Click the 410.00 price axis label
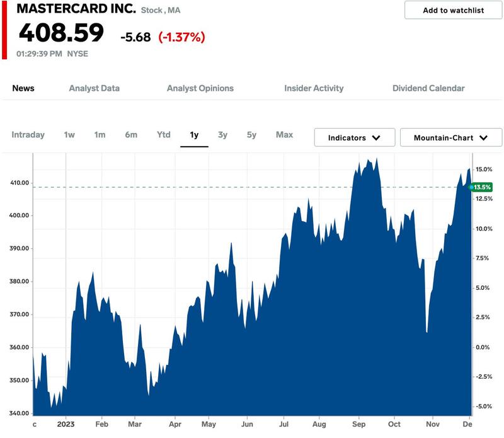The image size is (504, 438). click(x=20, y=183)
